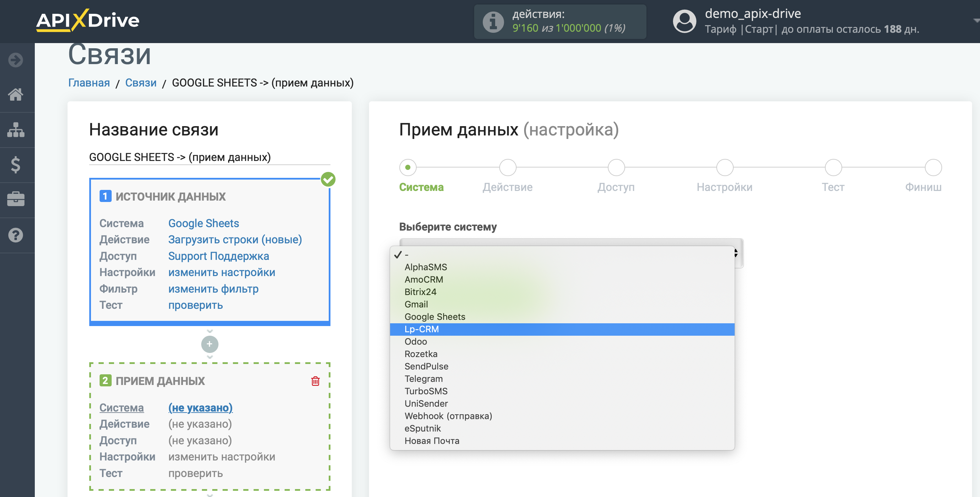Image resolution: width=980 pixels, height=497 pixels.
Task: Click the user avatar icon
Action: click(x=684, y=21)
